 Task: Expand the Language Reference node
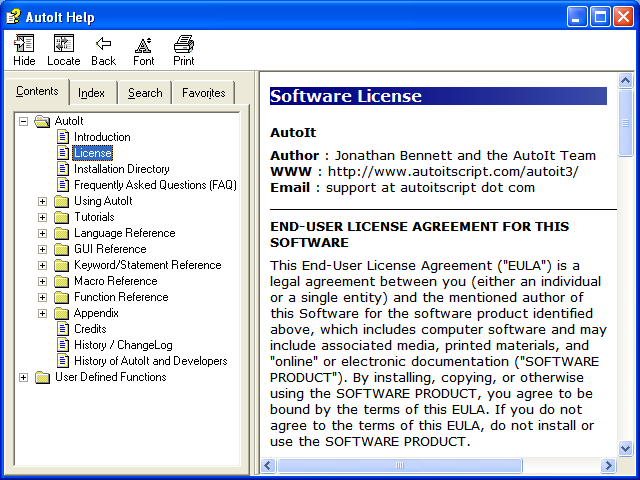point(42,233)
